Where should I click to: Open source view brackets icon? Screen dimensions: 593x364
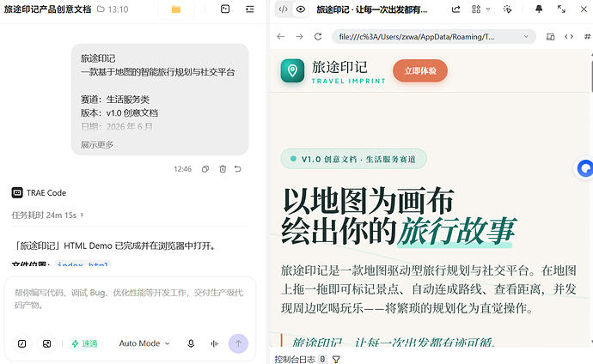click(569, 37)
